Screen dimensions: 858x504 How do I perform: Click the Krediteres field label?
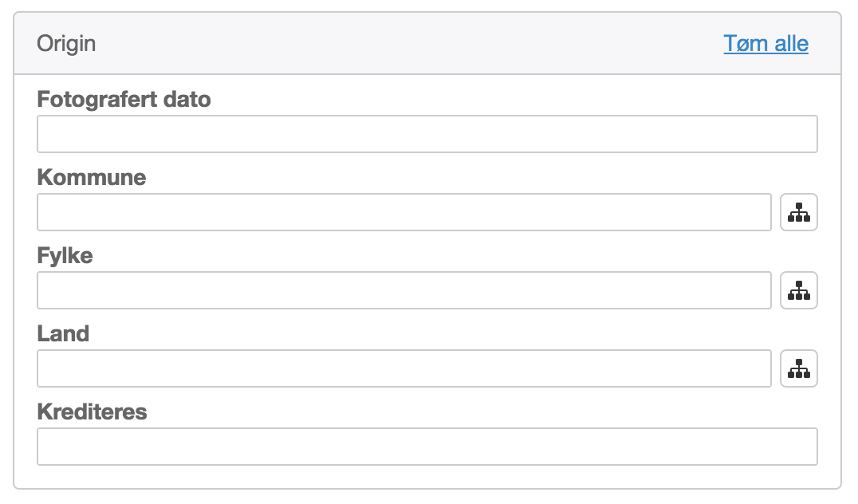click(x=92, y=411)
